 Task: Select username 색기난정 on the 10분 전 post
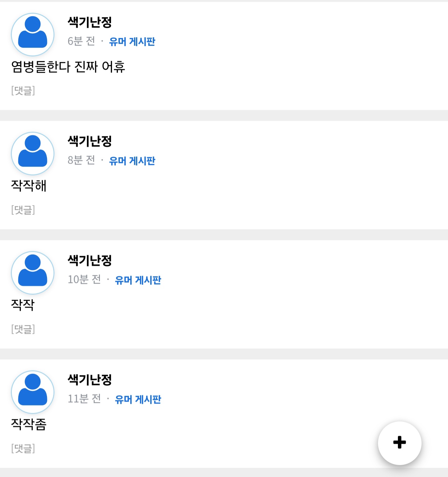(90, 261)
